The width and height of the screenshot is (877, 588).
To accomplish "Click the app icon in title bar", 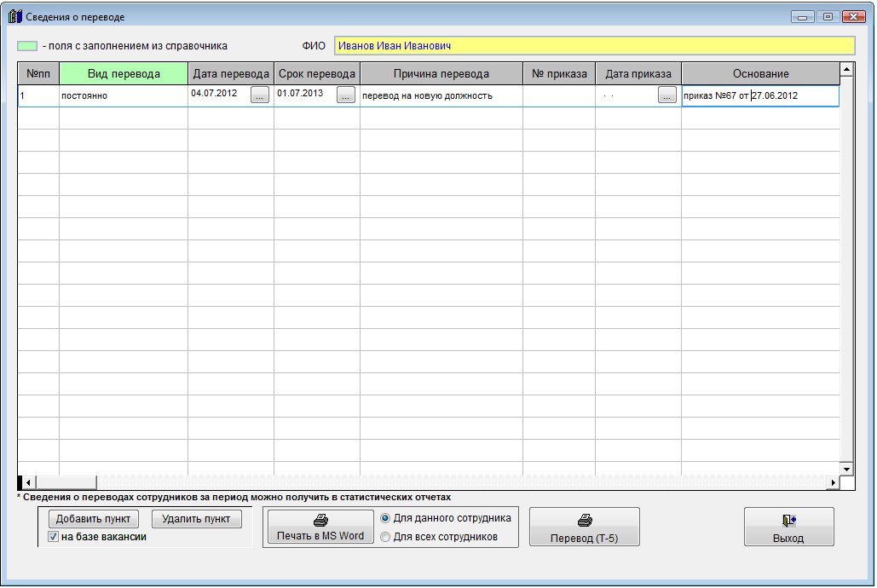I will [15, 17].
